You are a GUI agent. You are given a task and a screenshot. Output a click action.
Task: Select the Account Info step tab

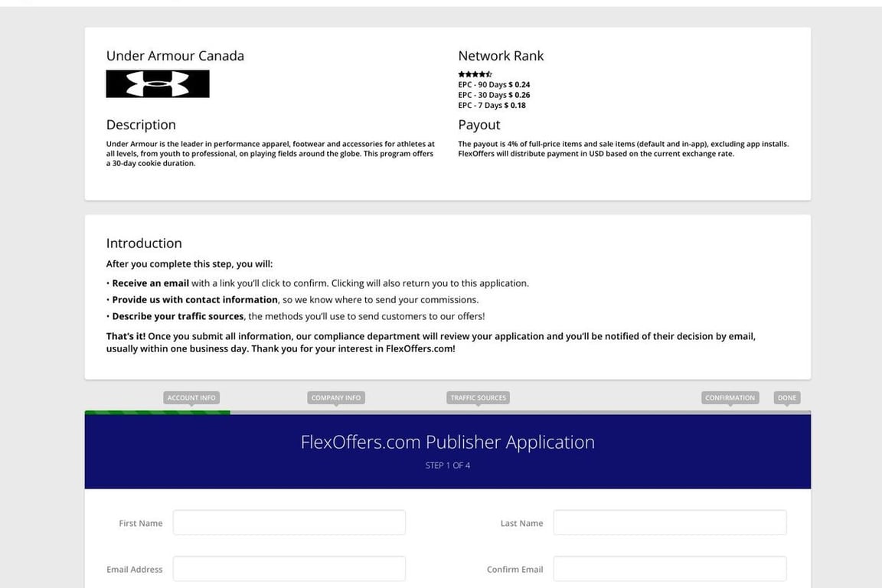pyautogui.click(x=191, y=397)
